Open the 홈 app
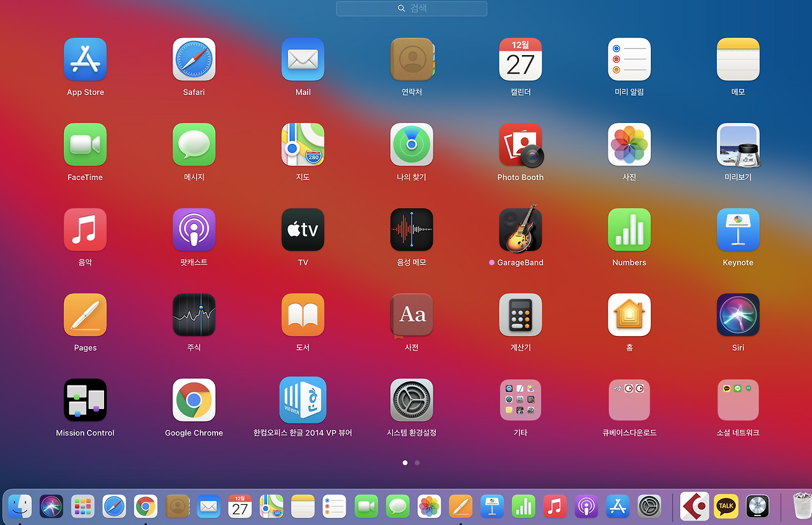 pos(629,314)
